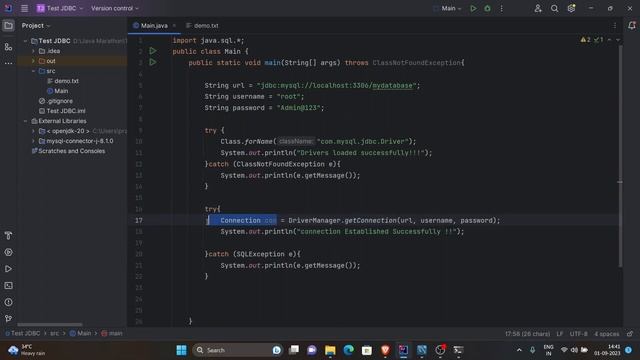Viewport: 640px width, 360px height.
Task: Open caret position 17:56 indicator
Action: [527, 334]
